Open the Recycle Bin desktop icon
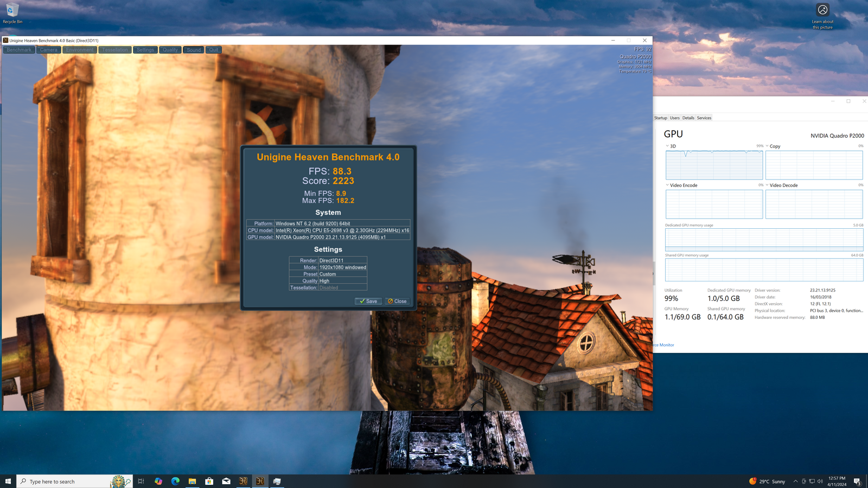The image size is (868, 488). pos(12,14)
